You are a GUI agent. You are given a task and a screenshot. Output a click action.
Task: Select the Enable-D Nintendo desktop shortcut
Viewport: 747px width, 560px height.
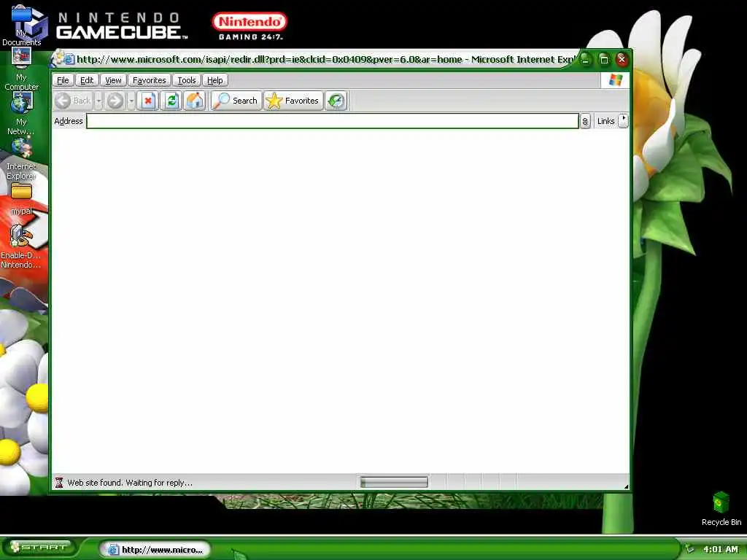20,246
